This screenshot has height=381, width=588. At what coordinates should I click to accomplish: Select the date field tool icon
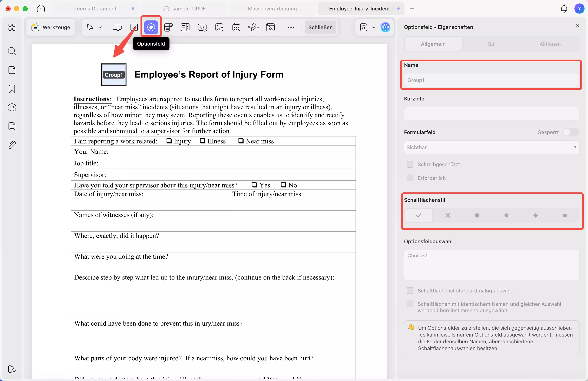point(236,27)
